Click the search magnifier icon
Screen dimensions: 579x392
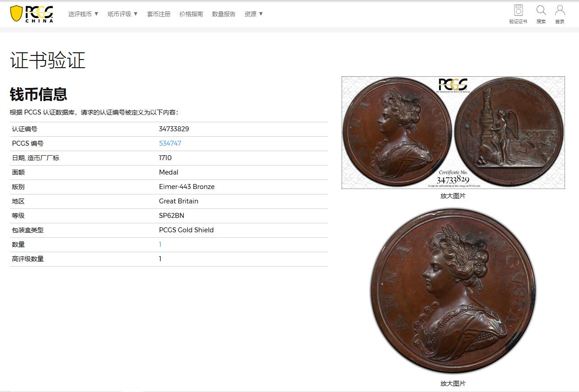coord(541,11)
